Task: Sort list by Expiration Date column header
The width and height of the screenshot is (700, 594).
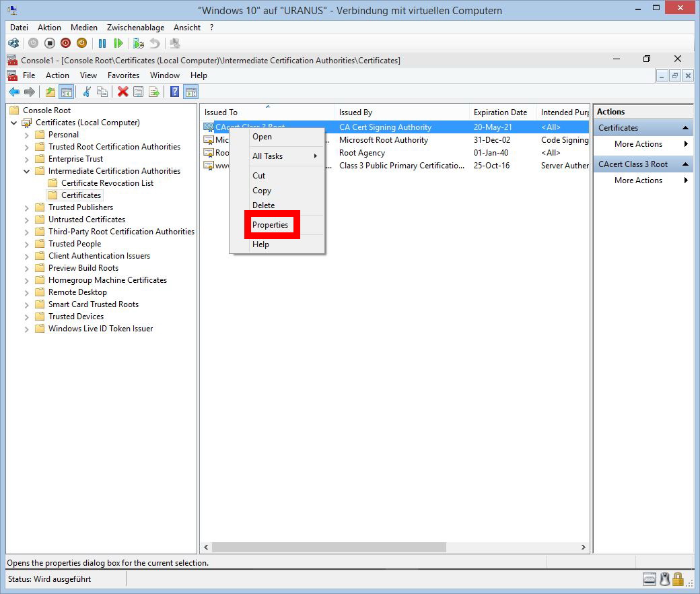Action: (500, 112)
